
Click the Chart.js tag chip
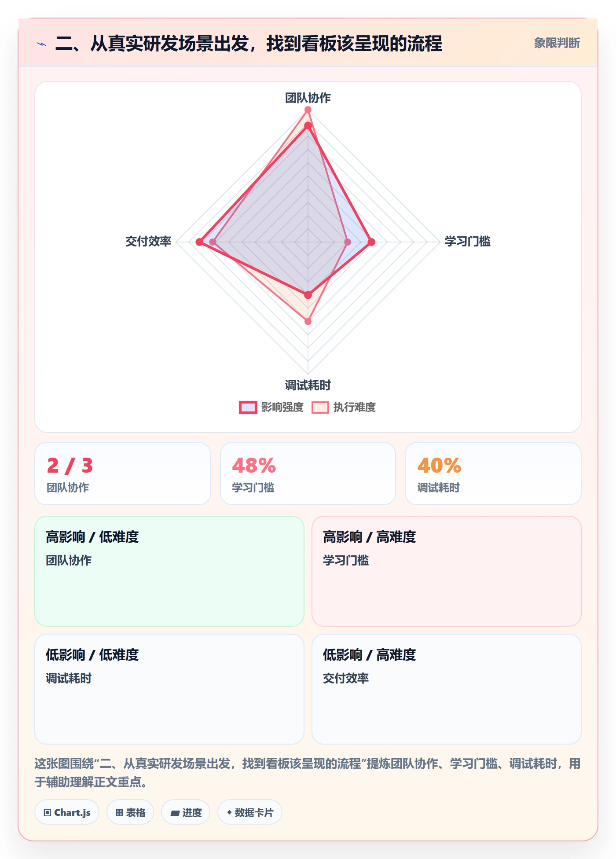[x=67, y=812]
